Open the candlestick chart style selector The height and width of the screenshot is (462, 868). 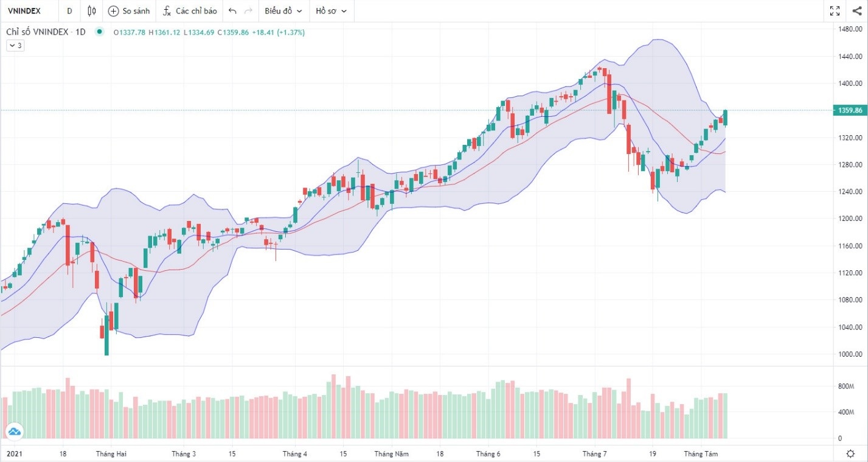coord(91,10)
